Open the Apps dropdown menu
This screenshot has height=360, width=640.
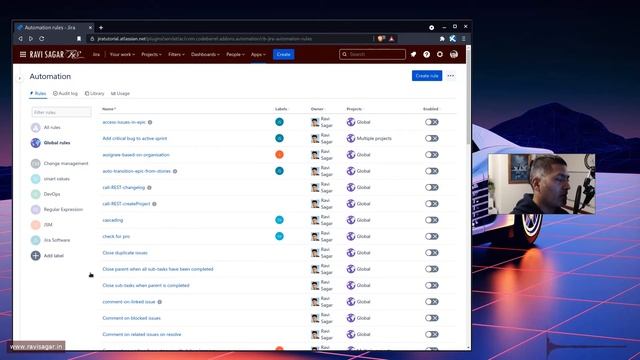(x=258, y=54)
